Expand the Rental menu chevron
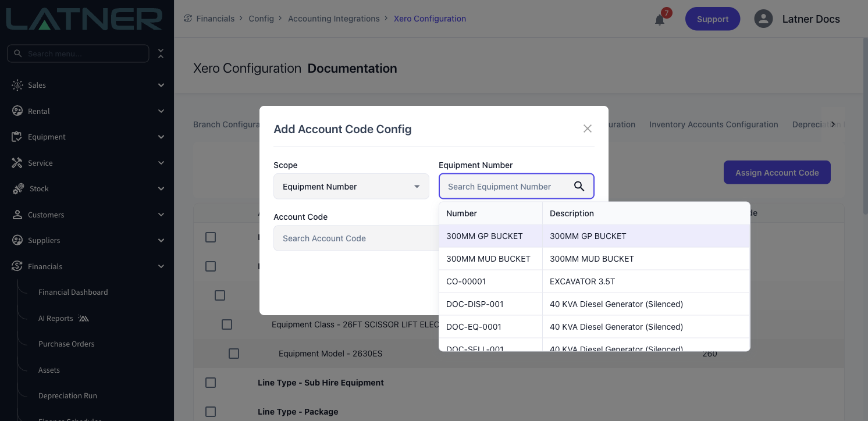 click(x=161, y=111)
